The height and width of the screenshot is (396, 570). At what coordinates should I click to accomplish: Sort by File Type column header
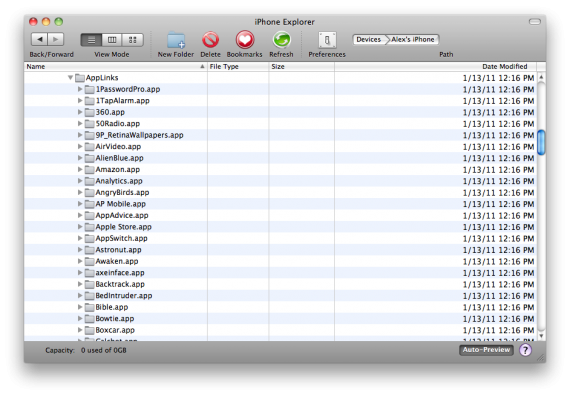coord(238,67)
